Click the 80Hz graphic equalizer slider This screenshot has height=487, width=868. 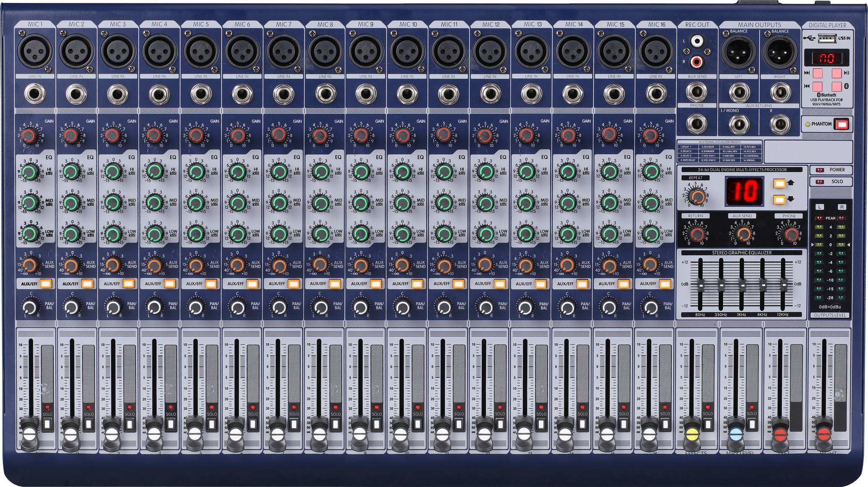point(700,285)
